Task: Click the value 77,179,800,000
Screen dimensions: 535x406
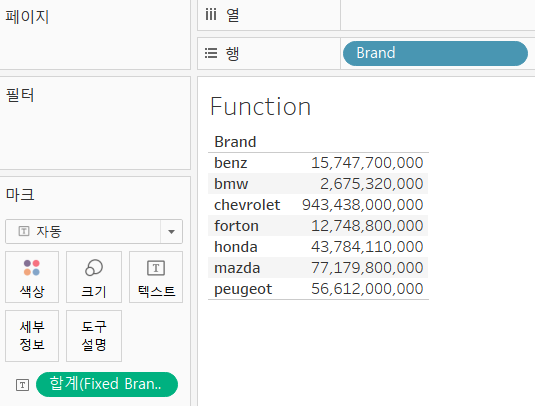Action: pos(367,268)
